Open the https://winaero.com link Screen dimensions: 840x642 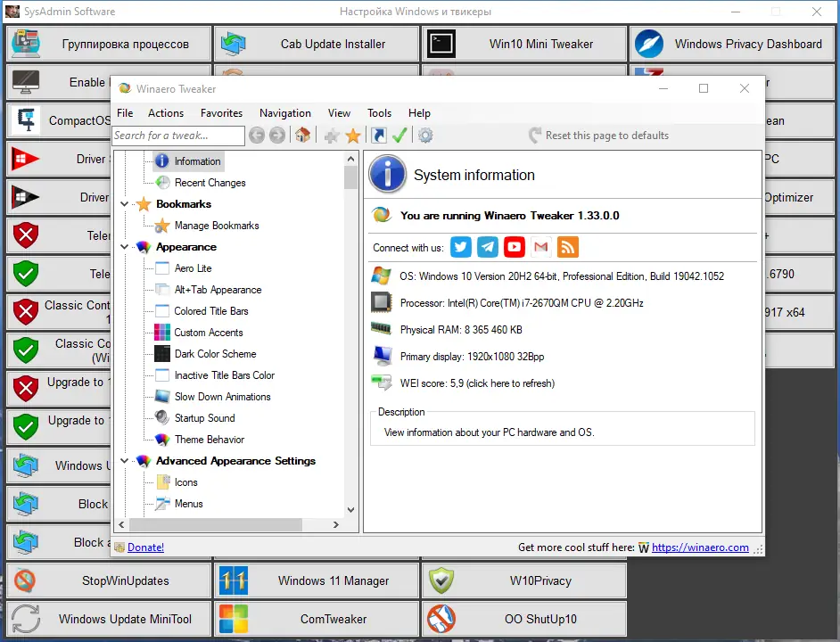point(700,547)
